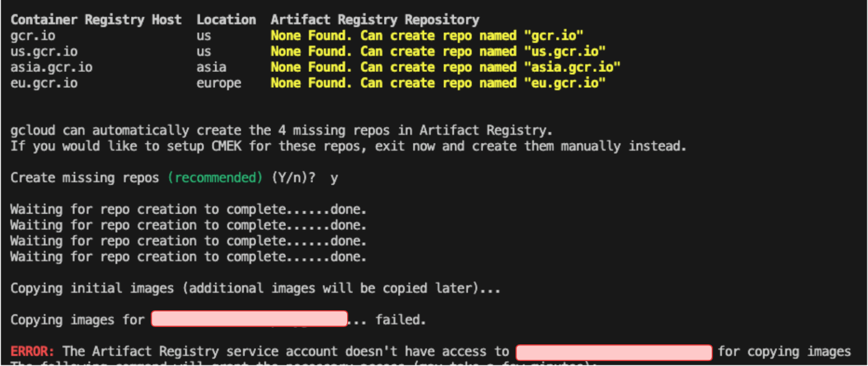Select host "gcr.io" in first table row

tap(33, 36)
